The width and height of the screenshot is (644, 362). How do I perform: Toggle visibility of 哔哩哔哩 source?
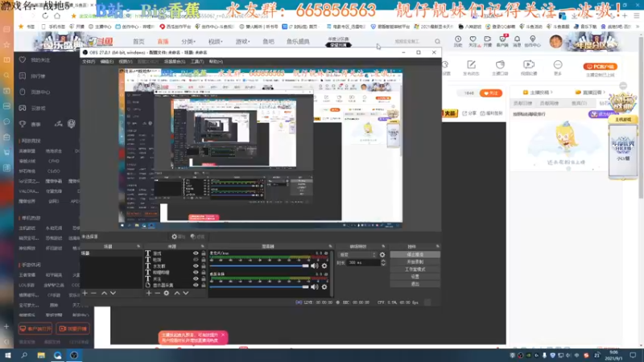[x=196, y=272]
